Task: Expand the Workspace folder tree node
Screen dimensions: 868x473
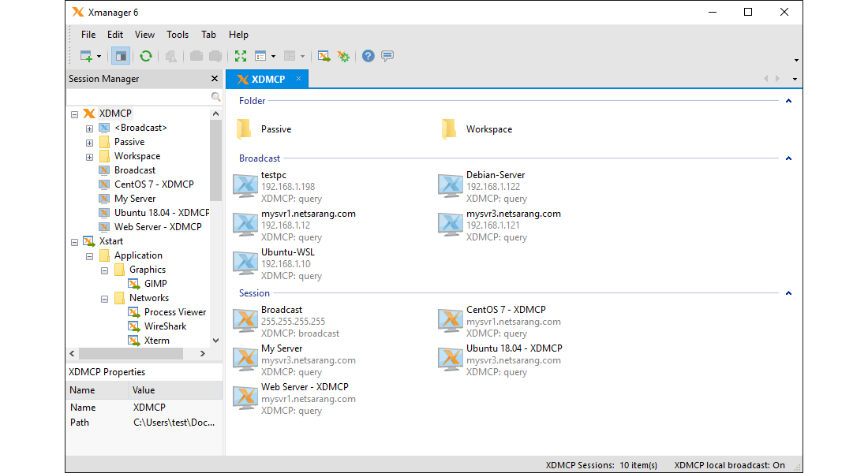Action: point(89,157)
